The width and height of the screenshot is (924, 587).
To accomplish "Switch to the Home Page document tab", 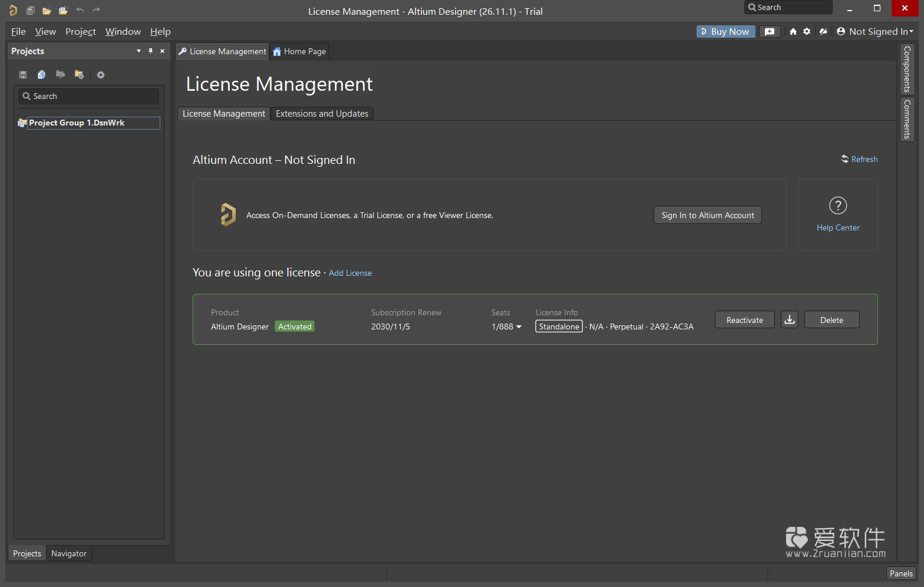I will [299, 51].
